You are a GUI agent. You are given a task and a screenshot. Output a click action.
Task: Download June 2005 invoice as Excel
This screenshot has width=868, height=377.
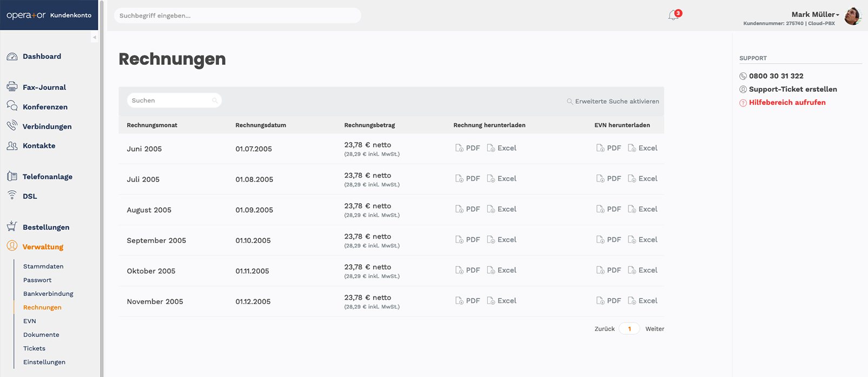coord(502,148)
